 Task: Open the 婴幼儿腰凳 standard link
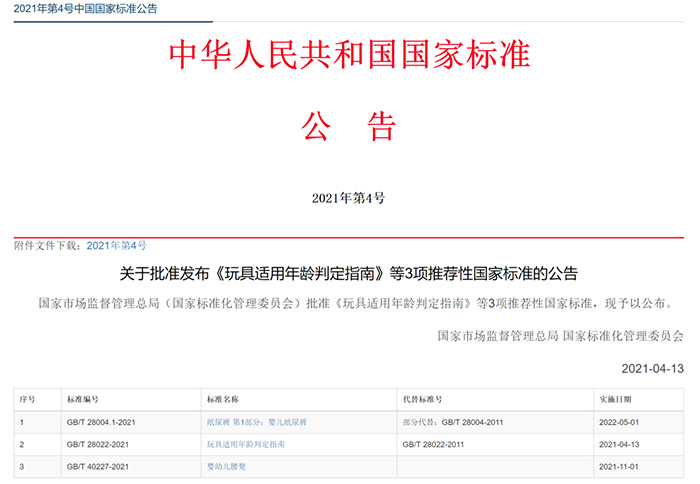coord(230,465)
